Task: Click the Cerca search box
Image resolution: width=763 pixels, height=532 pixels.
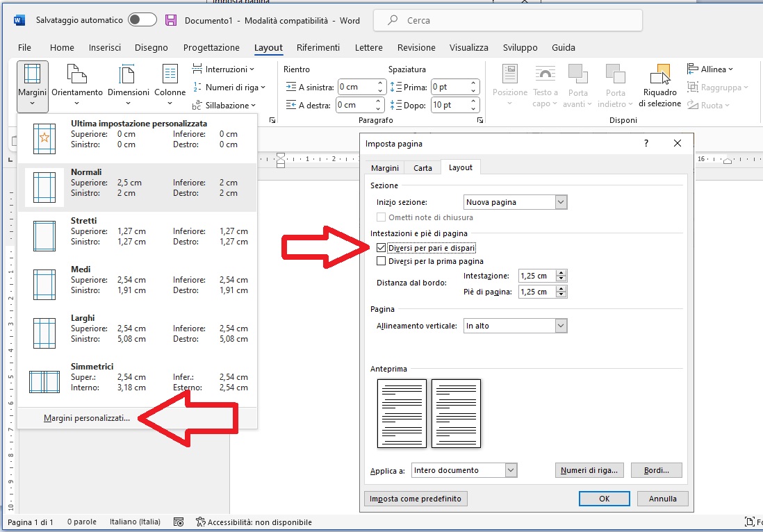Action: 507,20
